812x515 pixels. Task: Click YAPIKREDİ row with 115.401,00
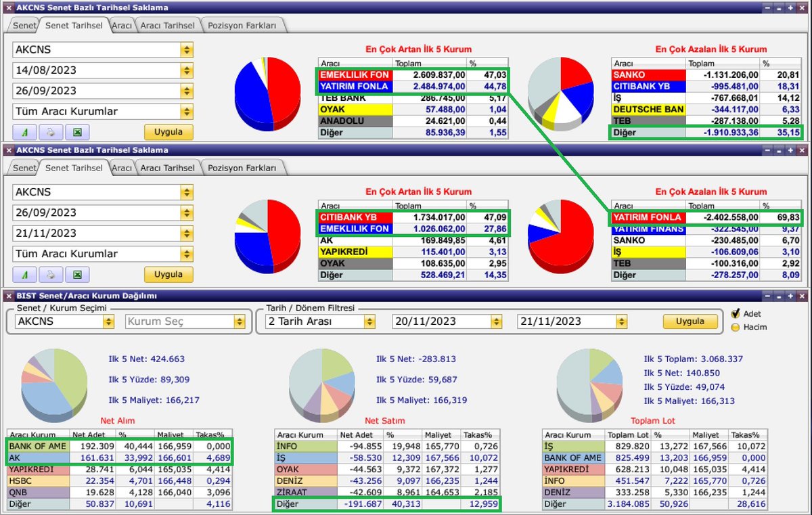coord(413,252)
